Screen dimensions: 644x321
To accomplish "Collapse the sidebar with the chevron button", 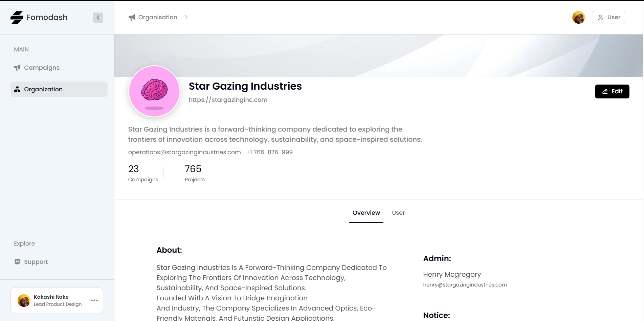I will click(x=98, y=18).
